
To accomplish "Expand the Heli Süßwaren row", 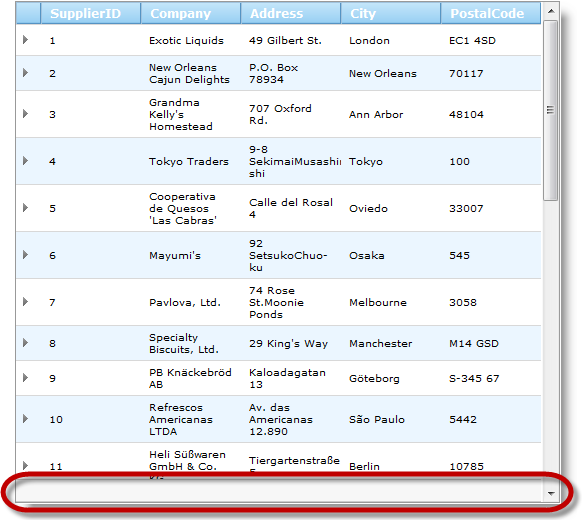I will (x=25, y=466).
